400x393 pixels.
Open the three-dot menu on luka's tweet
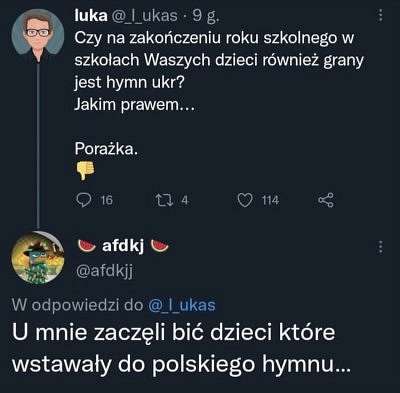click(x=380, y=15)
